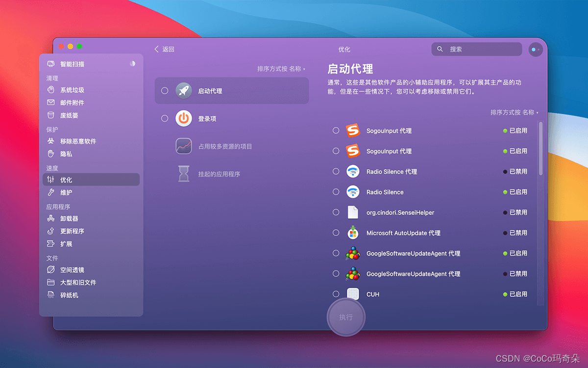
Task: Select 系统垃圾 in the sidebar
Action: pyautogui.click(x=91, y=90)
